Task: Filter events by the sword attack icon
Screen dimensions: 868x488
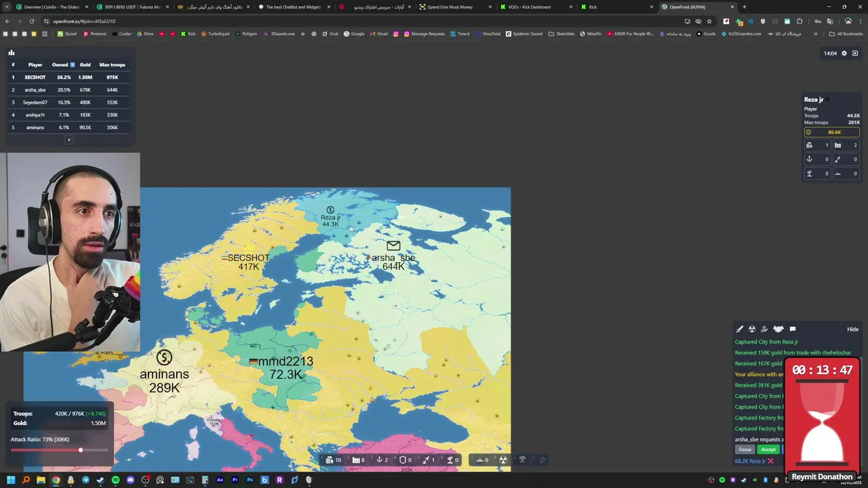Action: [x=740, y=329]
